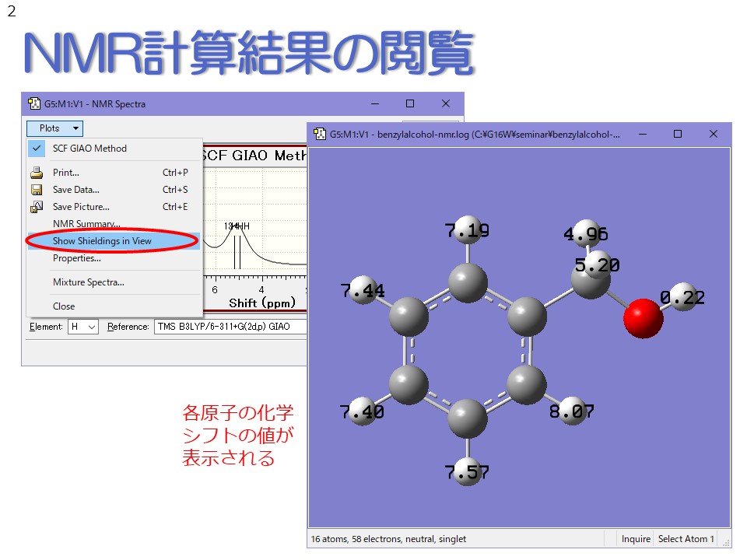Click the benzylalcohol-nmr.log window title icon

[x=320, y=135]
